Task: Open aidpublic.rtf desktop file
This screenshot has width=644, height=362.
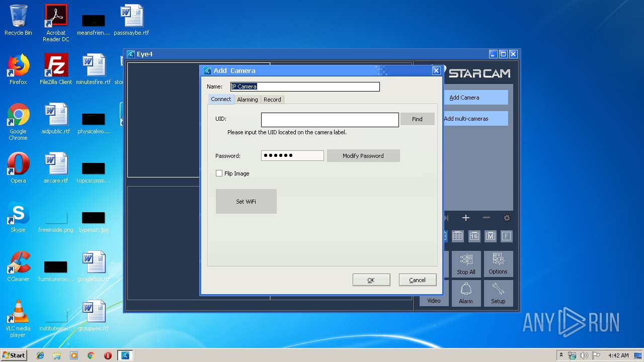Action: click(56, 119)
